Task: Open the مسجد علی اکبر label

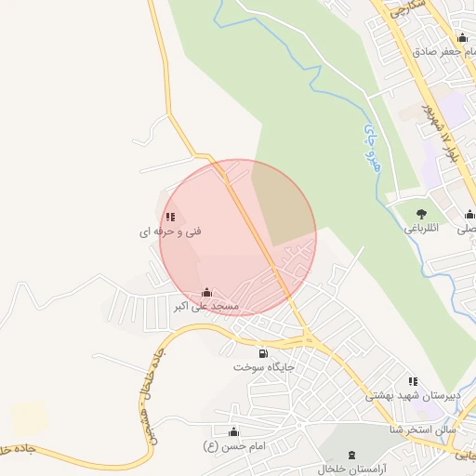Action: (x=206, y=307)
